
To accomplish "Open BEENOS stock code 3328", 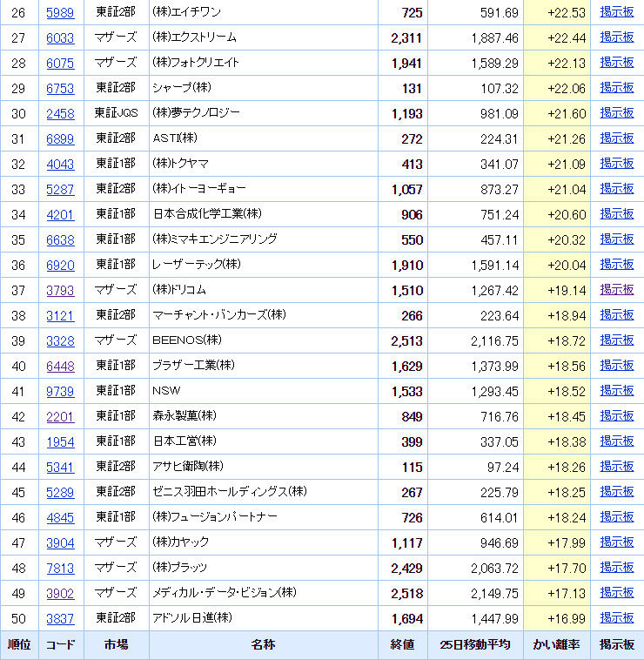I will 60,341.
